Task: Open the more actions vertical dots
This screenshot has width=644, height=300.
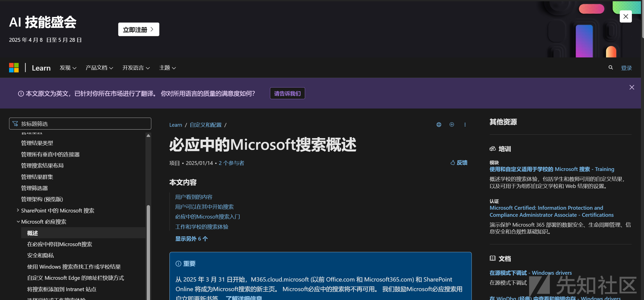Action: (465, 125)
